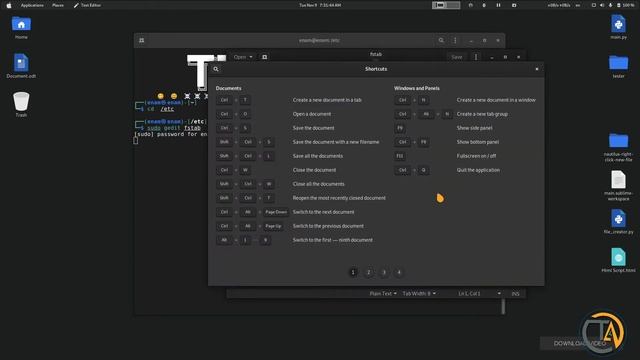Select main.py desktop icon
The image size is (640, 360).
tap(618, 27)
